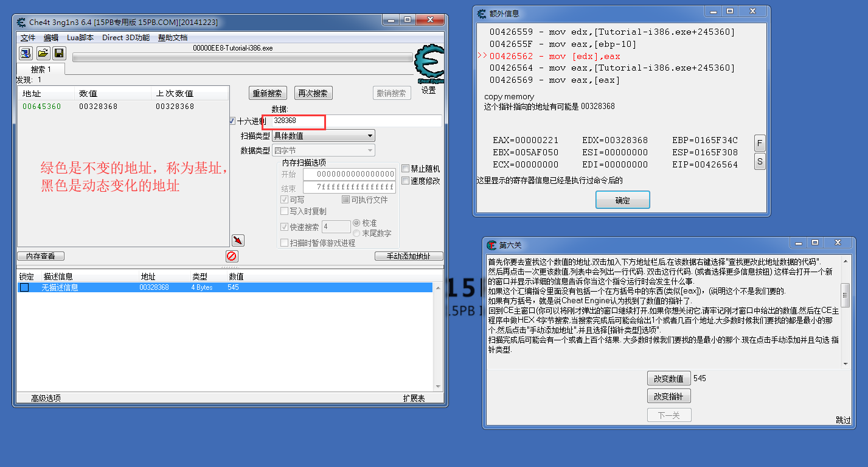This screenshot has width=868, height=467.
Task: Open the 数据类型 dropdown showing 四字节
Action: click(323, 150)
